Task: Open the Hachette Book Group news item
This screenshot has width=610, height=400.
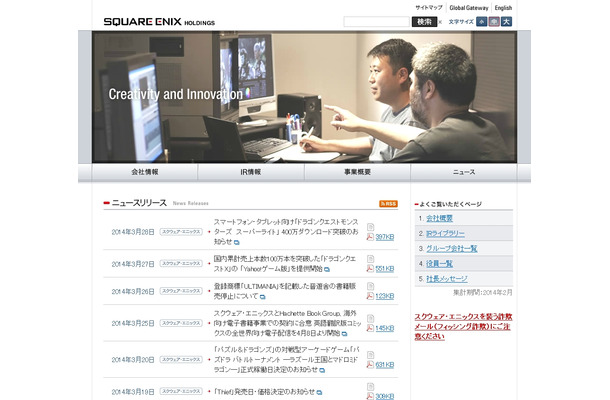Action: [287, 323]
